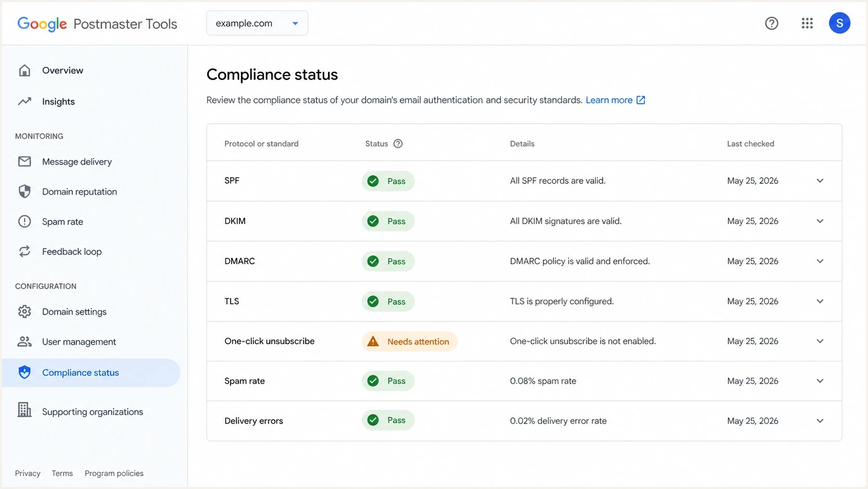
Task: Click the DMARC protocol name
Action: coord(240,261)
